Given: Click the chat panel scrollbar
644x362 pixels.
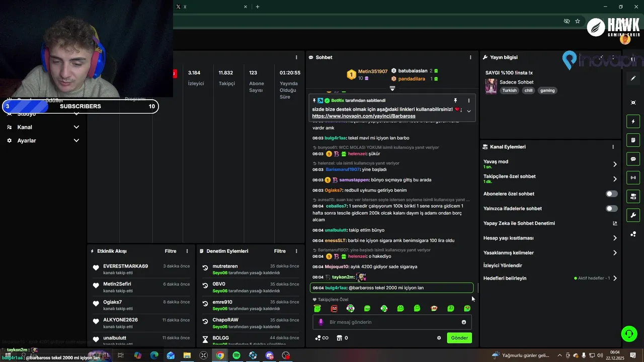Looking at the screenshot, I should tap(477, 289).
